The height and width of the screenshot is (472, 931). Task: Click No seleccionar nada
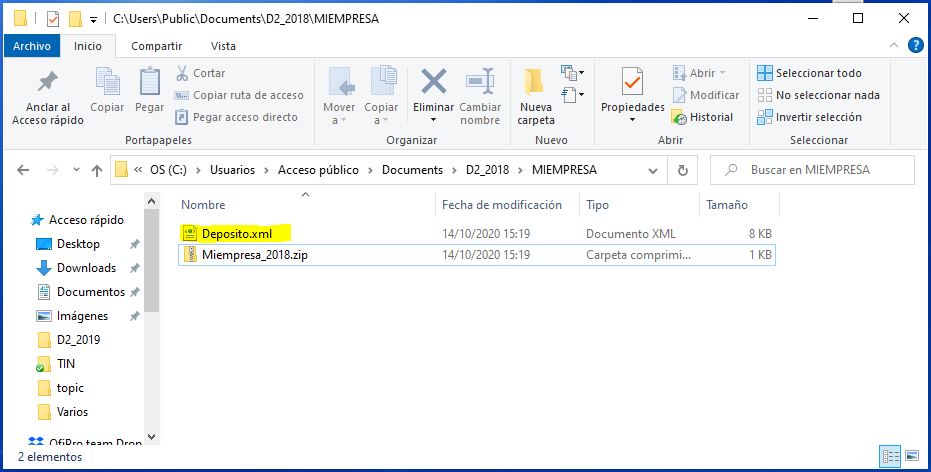818,95
